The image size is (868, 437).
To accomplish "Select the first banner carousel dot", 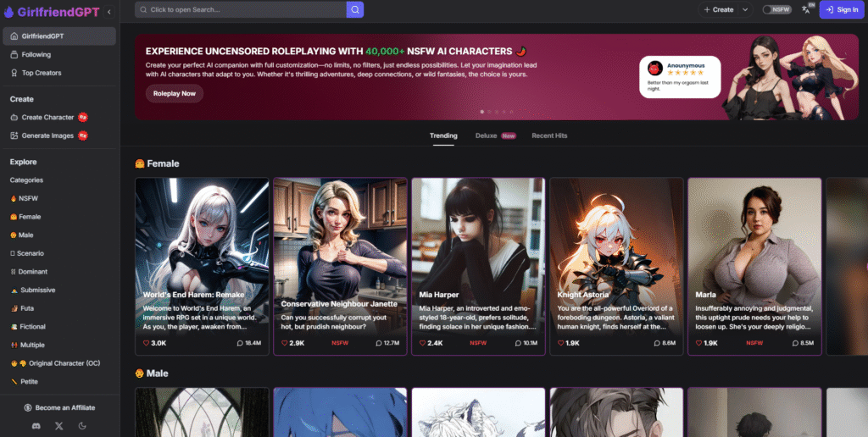I will coord(481,112).
